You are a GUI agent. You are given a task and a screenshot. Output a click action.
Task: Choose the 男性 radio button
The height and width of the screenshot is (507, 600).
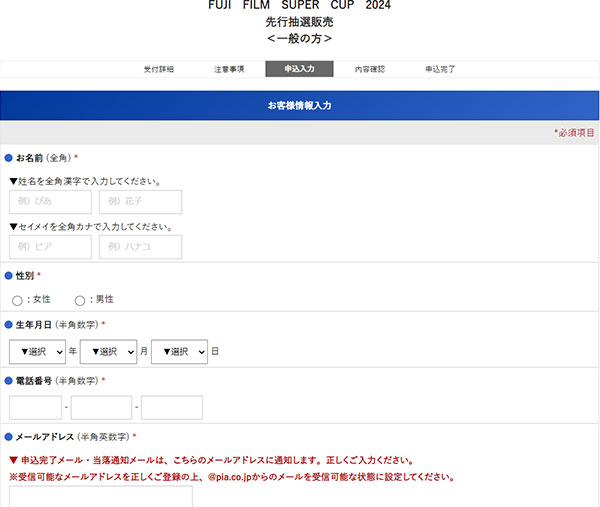click(80, 300)
